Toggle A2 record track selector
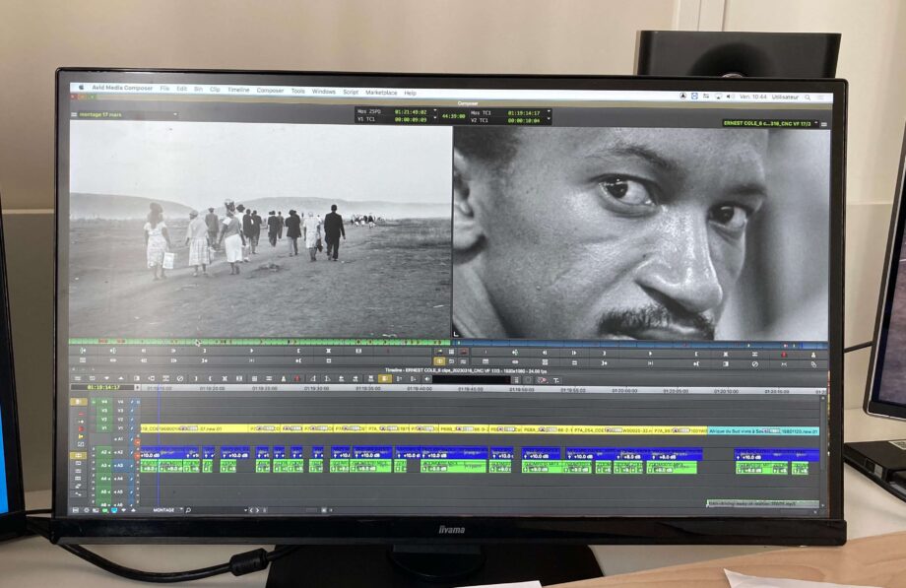Image resolution: width=906 pixels, height=588 pixels. coord(119,452)
